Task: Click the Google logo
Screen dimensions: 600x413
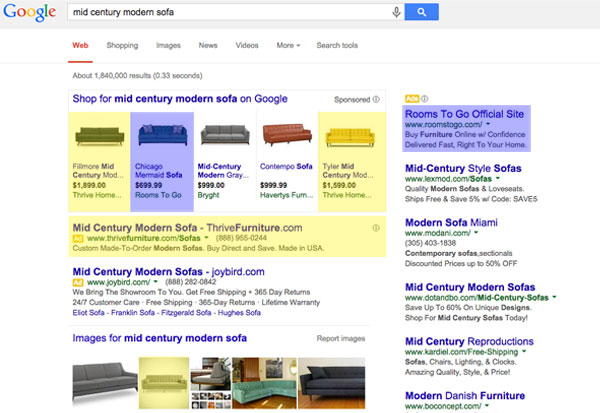Action: pyautogui.click(x=29, y=12)
